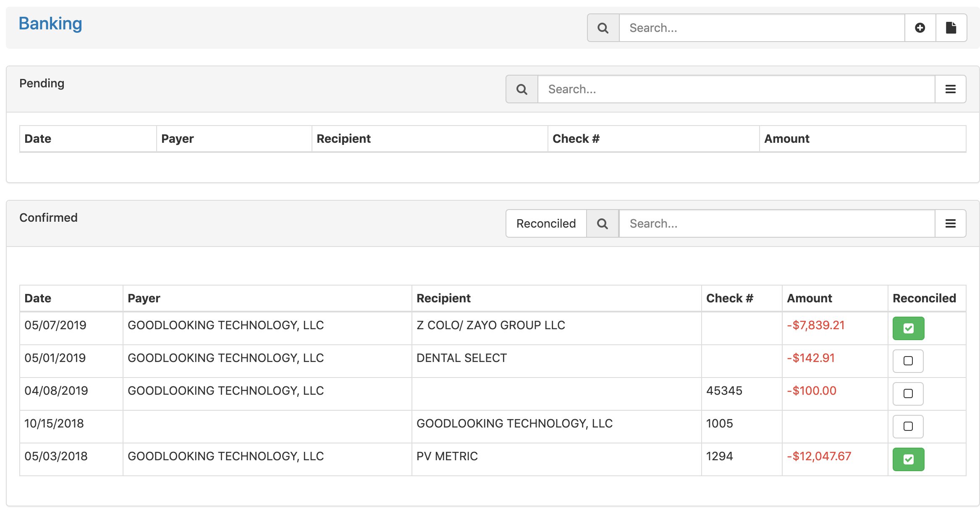Image resolution: width=980 pixels, height=514 pixels.
Task: Open the Banking title link
Action: pos(50,24)
